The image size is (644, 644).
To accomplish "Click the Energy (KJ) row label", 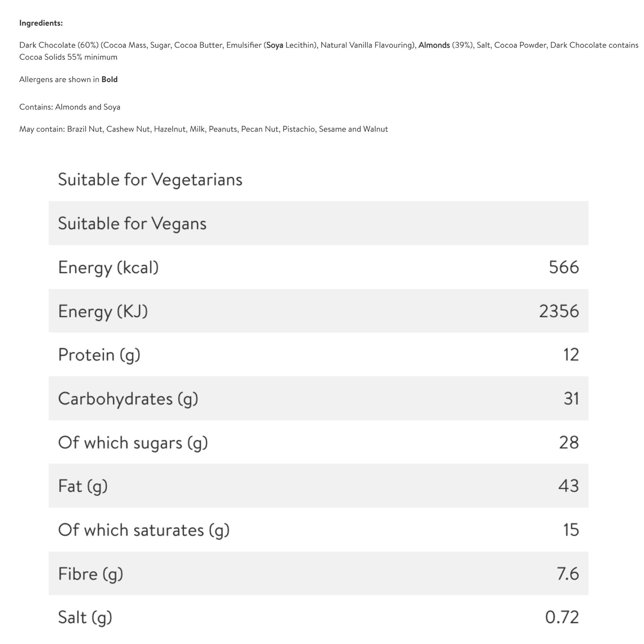I will click(x=103, y=311).
